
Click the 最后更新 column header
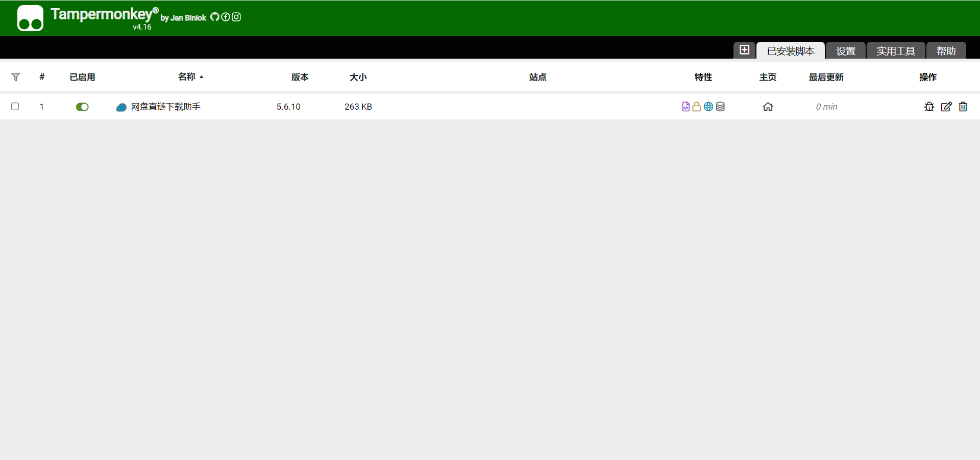tap(826, 77)
